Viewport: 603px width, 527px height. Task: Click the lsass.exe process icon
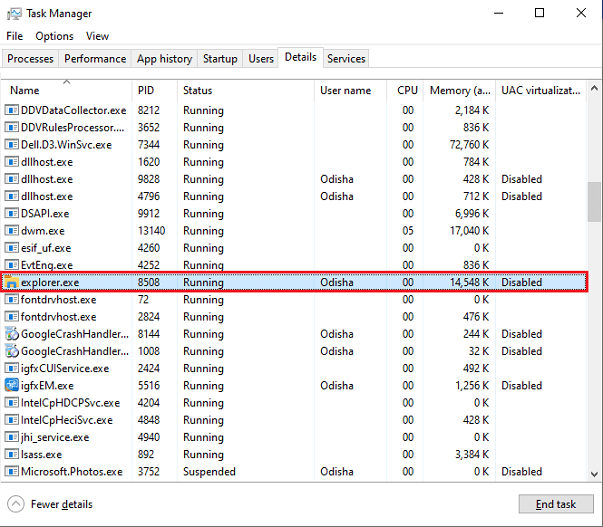(11, 454)
